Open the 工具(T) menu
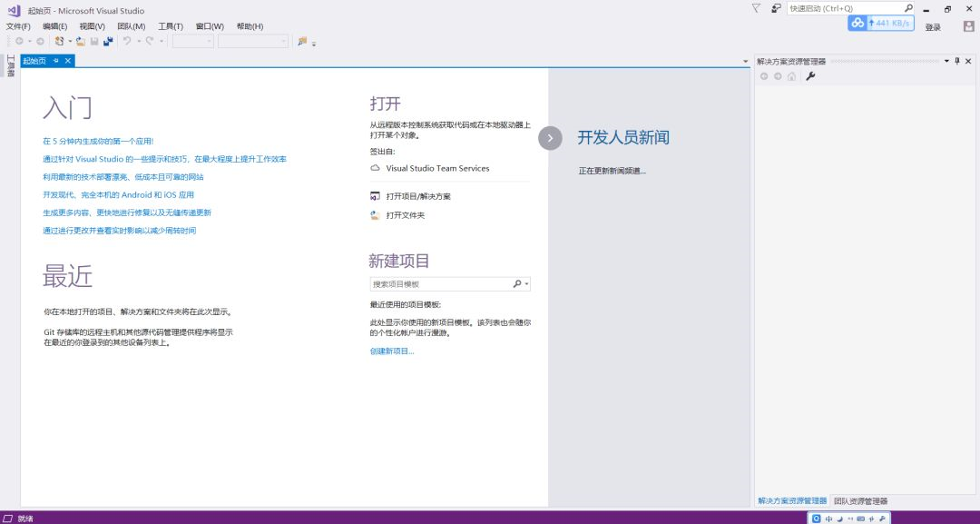The image size is (980, 524). click(171, 26)
